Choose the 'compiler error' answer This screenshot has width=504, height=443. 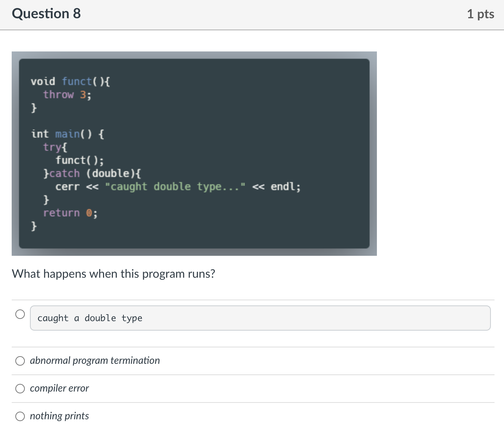click(x=20, y=389)
